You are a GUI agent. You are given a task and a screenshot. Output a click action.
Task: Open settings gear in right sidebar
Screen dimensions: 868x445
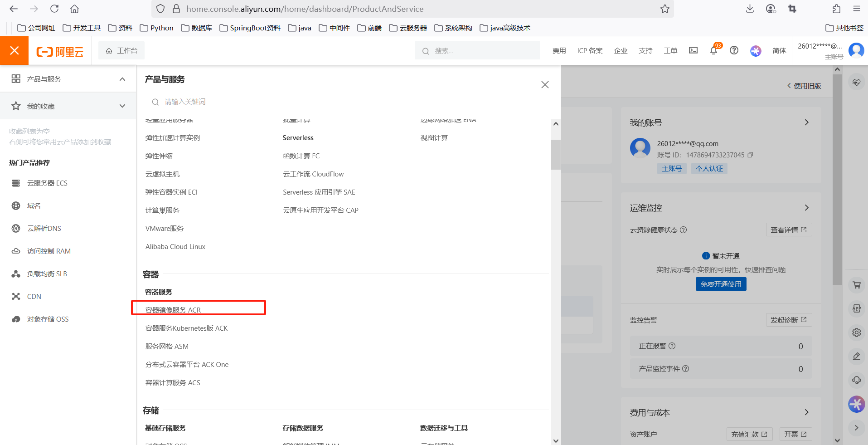pos(856,332)
